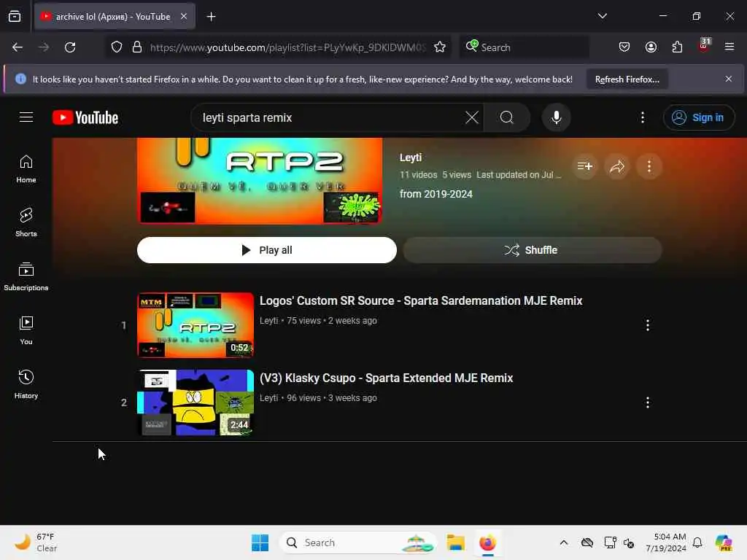747x560 pixels.
Task: Open Leyti playlist owner link
Action: point(411,157)
